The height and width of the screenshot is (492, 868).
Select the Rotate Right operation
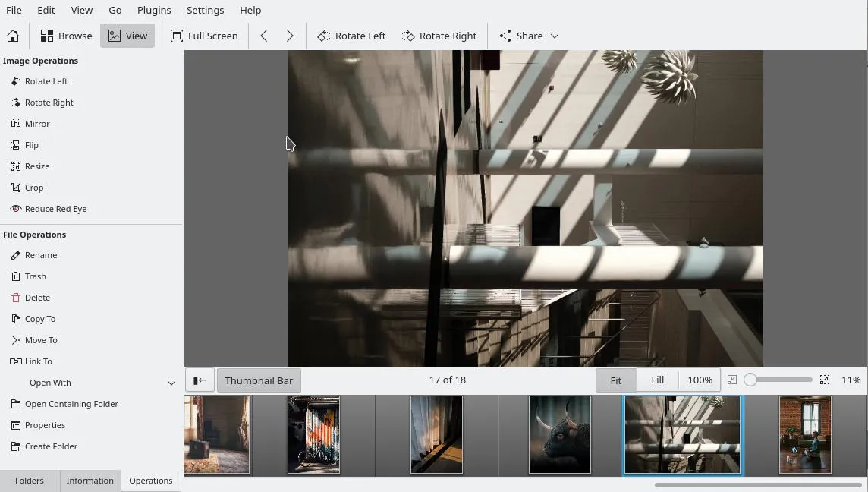[x=49, y=102]
